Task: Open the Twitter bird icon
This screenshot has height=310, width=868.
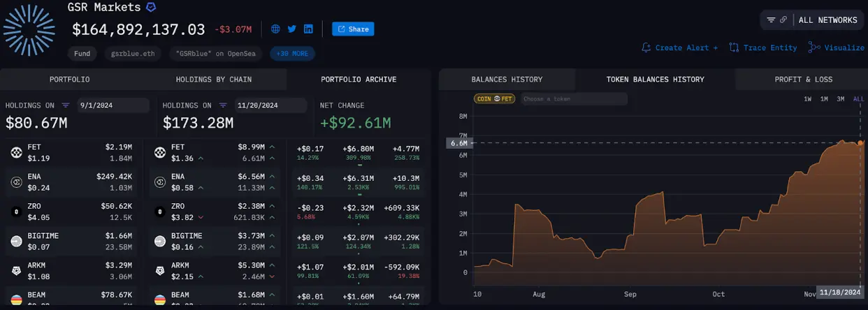Action: (x=291, y=29)
